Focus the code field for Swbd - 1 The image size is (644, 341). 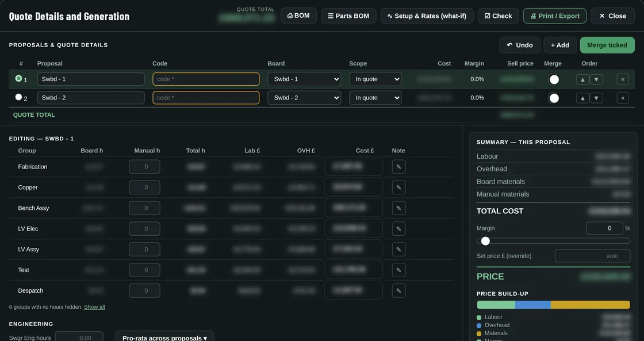[206, 79]
